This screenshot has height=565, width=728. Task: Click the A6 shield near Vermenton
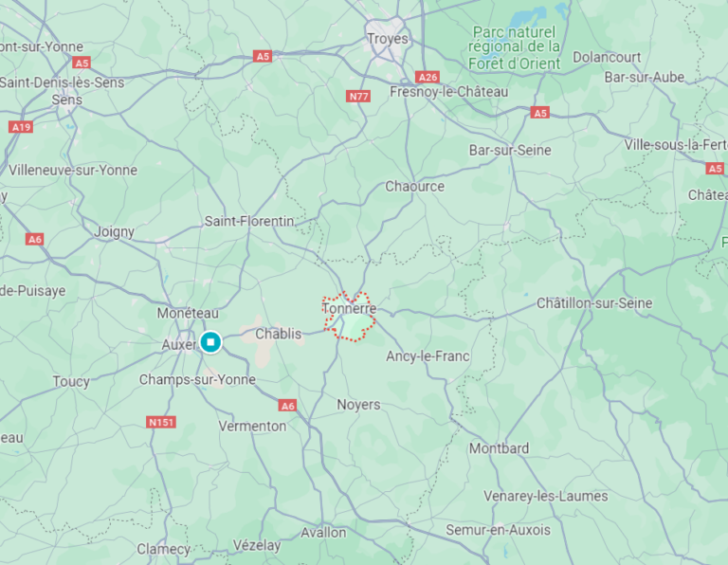pos(288,406)
